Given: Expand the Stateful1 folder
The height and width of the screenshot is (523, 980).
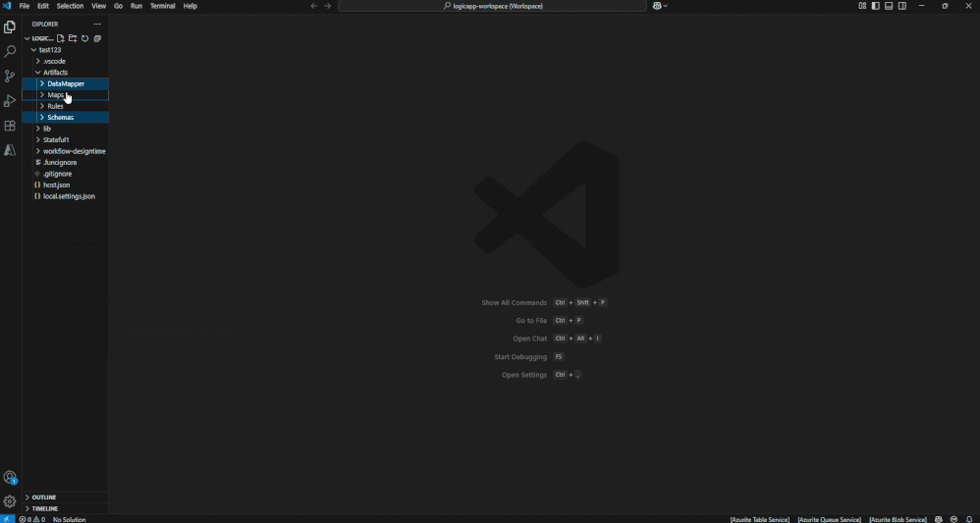Looking at the screenshot, I should (x=65, y=140).
